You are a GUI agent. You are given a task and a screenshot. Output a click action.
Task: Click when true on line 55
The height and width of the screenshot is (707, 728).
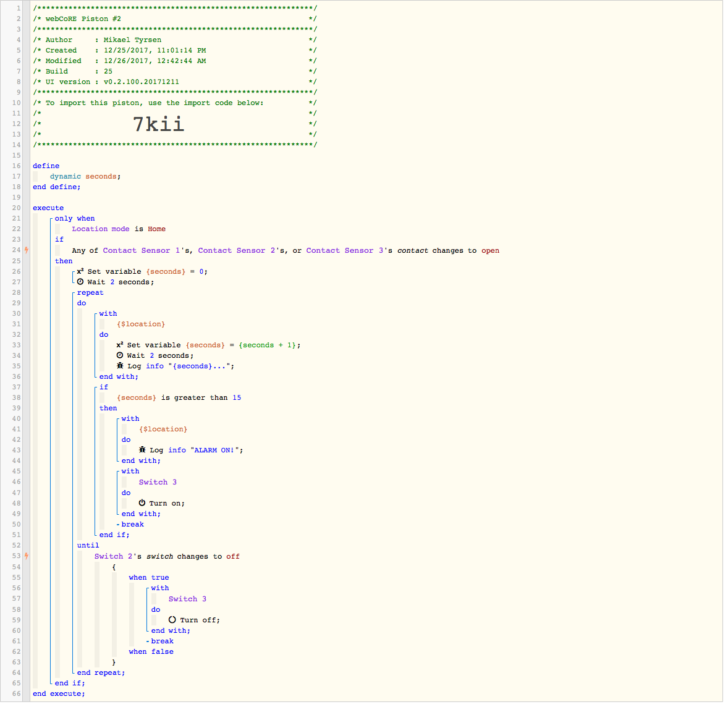click(149, 577)
